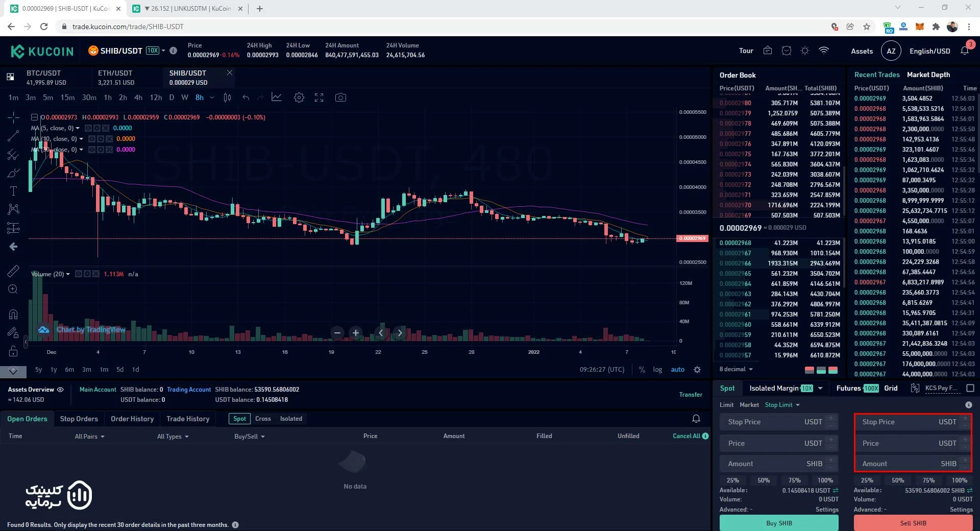The image size is (980, 531).
Task: Open the fee percentage icon near KCS Pay
Action: 915,389
